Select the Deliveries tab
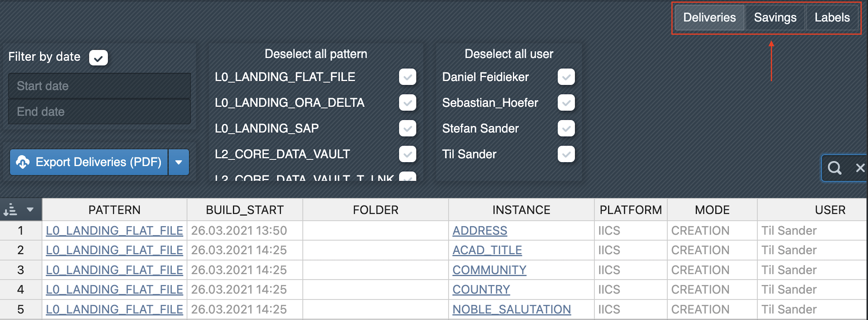The image size is (868, 320). (709, 17)
